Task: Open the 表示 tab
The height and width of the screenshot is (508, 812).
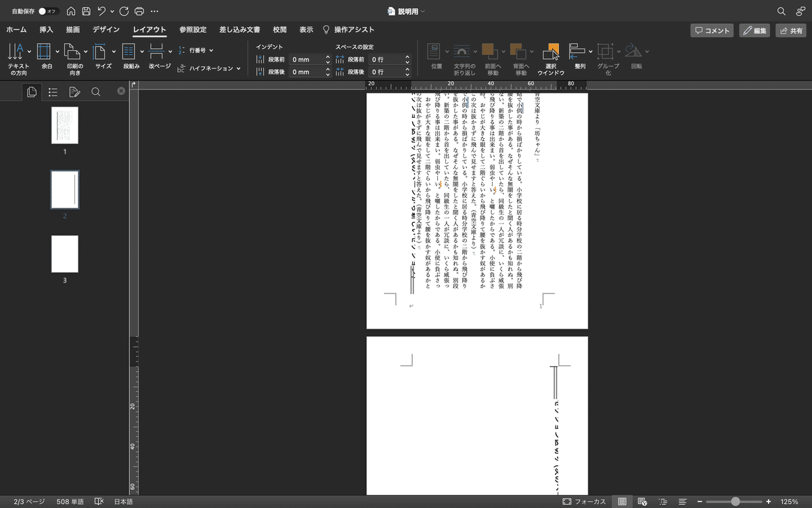Action: click(x=306, y=30)
